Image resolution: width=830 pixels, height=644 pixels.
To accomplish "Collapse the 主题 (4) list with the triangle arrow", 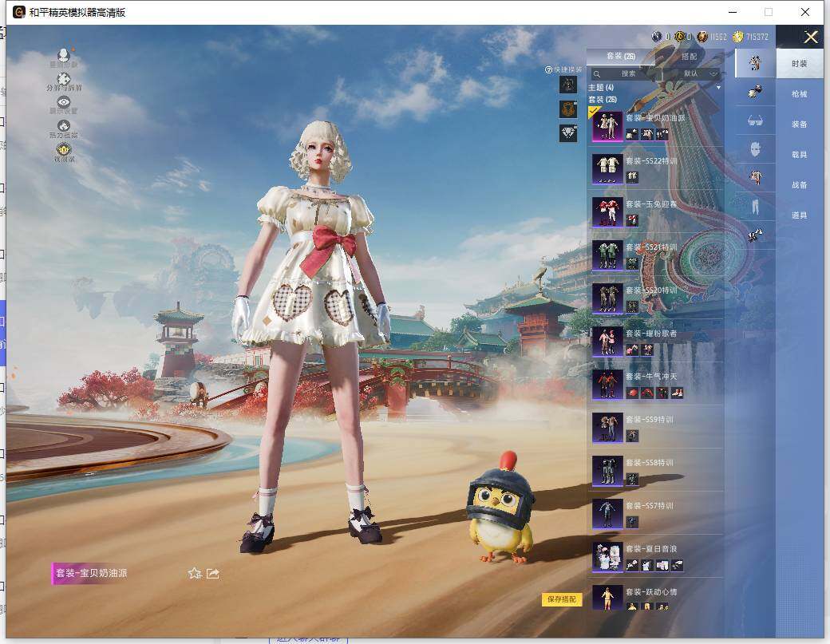I will click(x=718, y=87).
